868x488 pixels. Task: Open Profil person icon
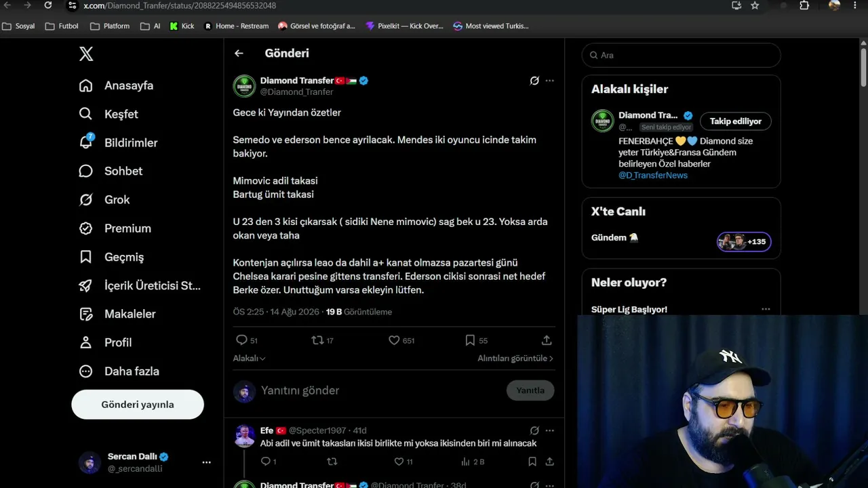click(x=85, y=342)
